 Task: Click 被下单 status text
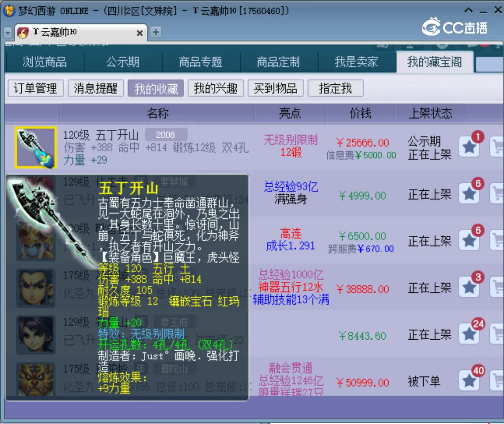coord(424,381)
